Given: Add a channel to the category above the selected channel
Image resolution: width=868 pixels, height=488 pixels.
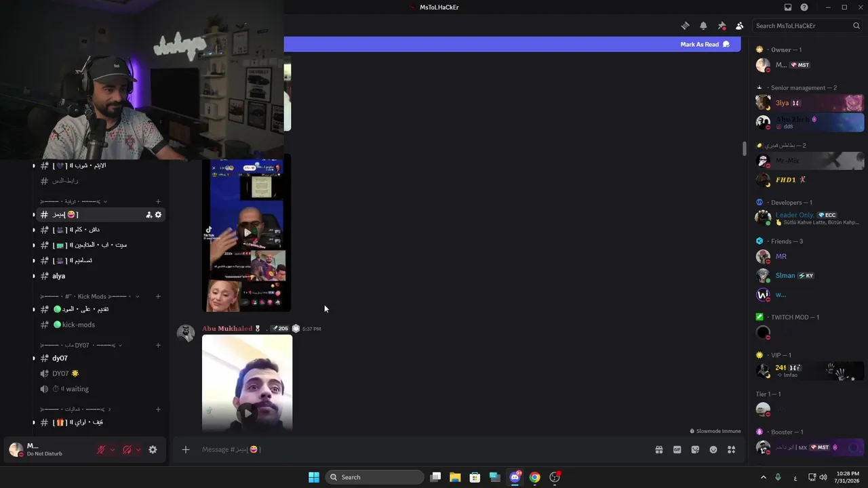Looking at the screenshot, I should coord(158,201).
